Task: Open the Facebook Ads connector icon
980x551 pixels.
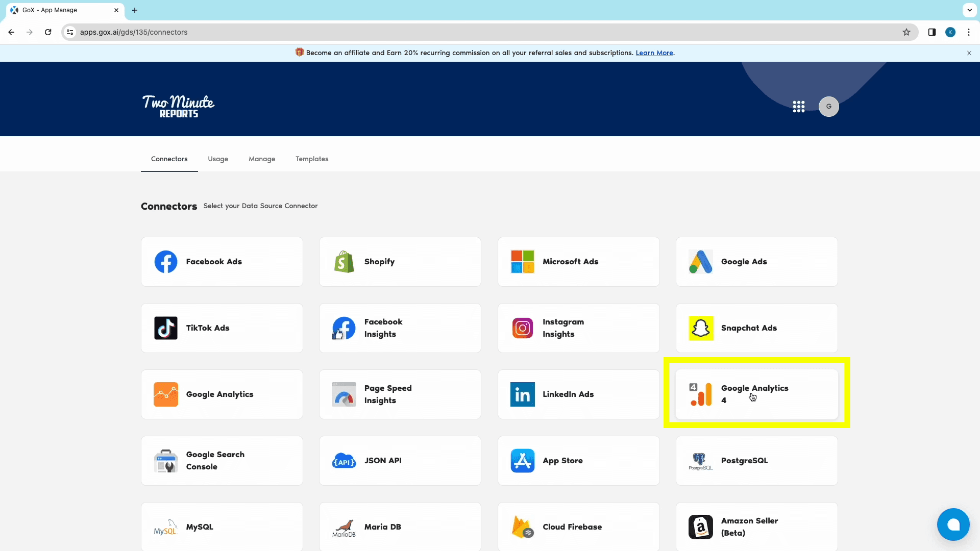Action: [x=166, y=262]
